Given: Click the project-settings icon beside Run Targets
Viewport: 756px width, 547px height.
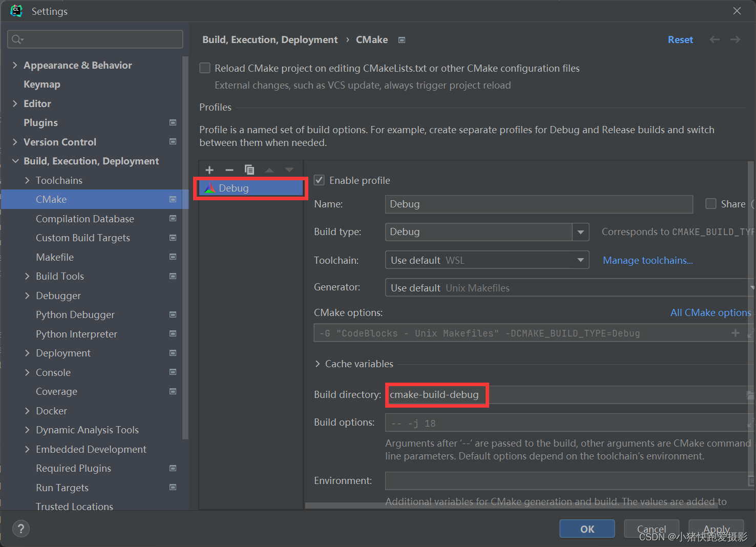Looking at the screenshot, I should click(173, 487).
